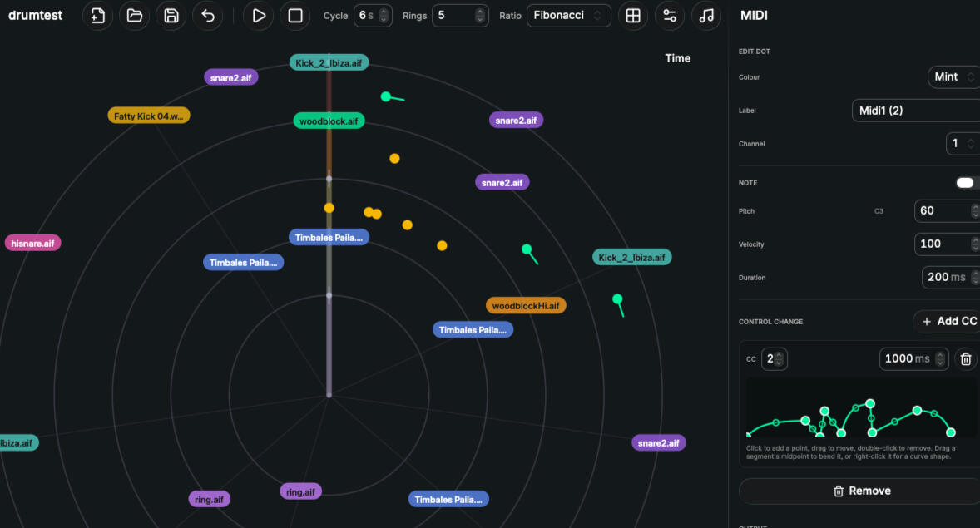
Task: Edit the Pitch value 60
Action: point(946,211)
